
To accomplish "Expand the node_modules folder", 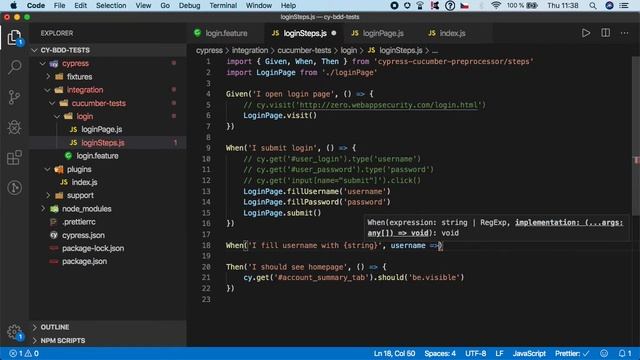I will 43,209.
